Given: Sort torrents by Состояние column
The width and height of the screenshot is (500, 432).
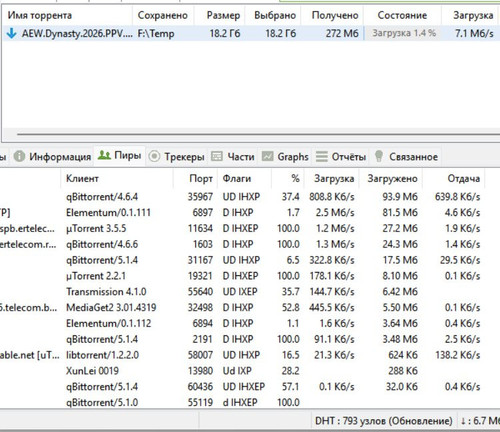Looking at the screenshot, I should click(402, 15).
